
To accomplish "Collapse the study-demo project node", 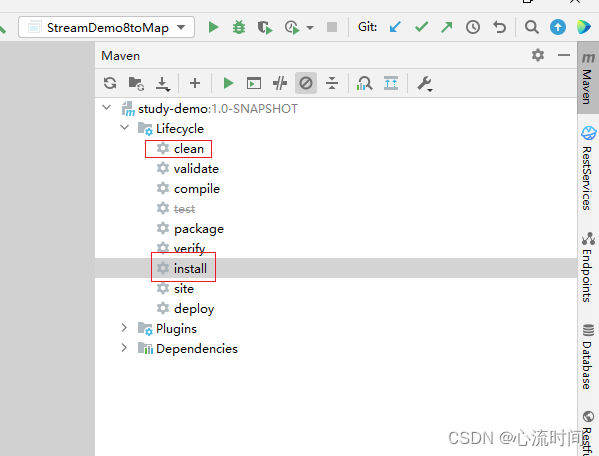I will pyautogui.click(x=107, y=108).
